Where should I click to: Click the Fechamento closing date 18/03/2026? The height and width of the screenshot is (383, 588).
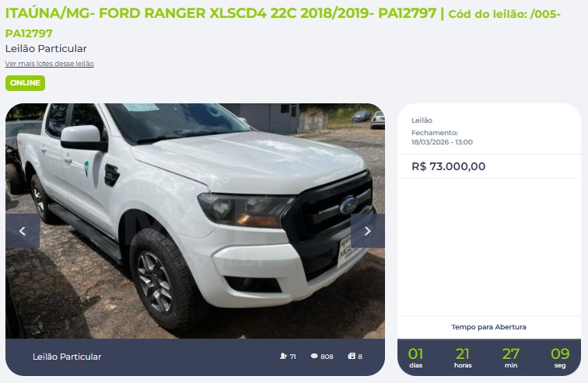point(442,142)
